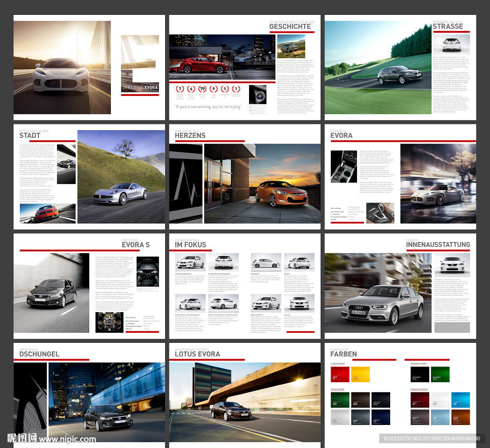Click the DER LOTUS EVORA cover label
This screenshot has height=448, width=490.
[x=140, y=87]
